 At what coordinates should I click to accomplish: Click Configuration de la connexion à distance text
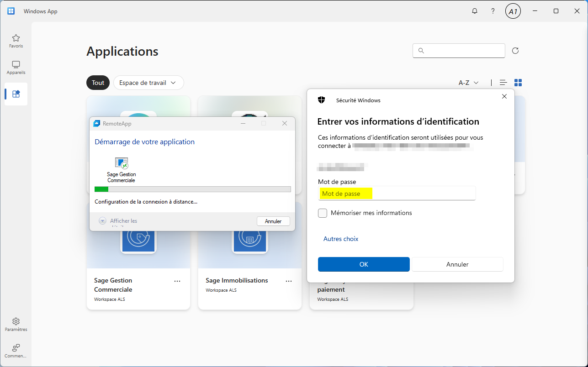coord(146,201)
